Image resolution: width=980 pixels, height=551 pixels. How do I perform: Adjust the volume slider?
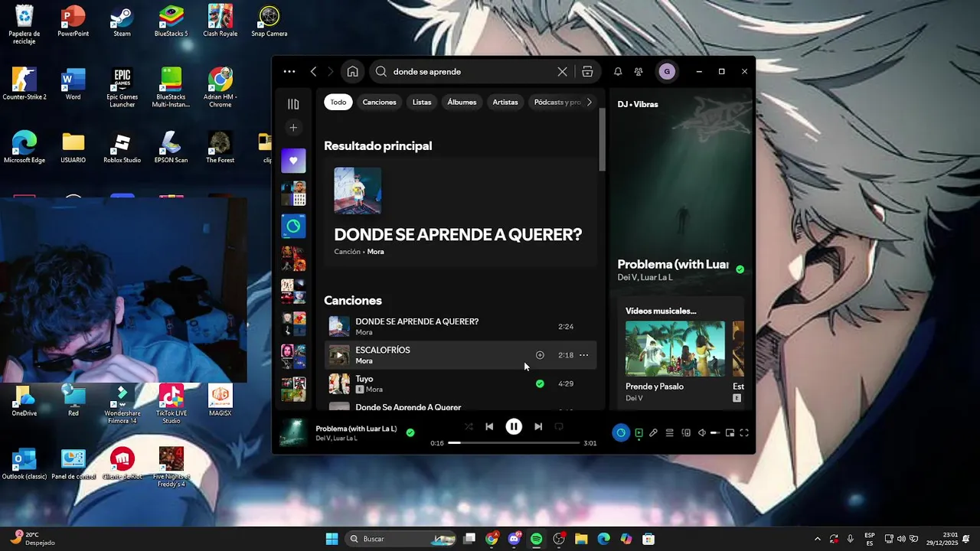714,432
